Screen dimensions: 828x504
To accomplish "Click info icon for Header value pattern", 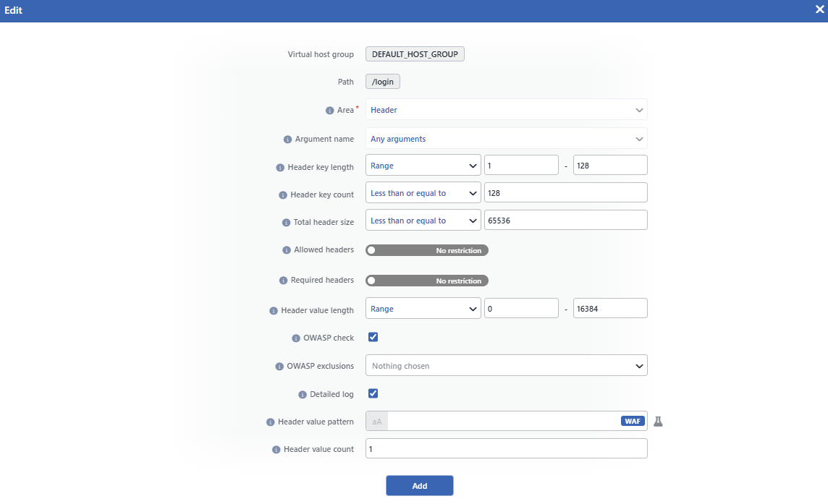I will click(x=270, y=422).
